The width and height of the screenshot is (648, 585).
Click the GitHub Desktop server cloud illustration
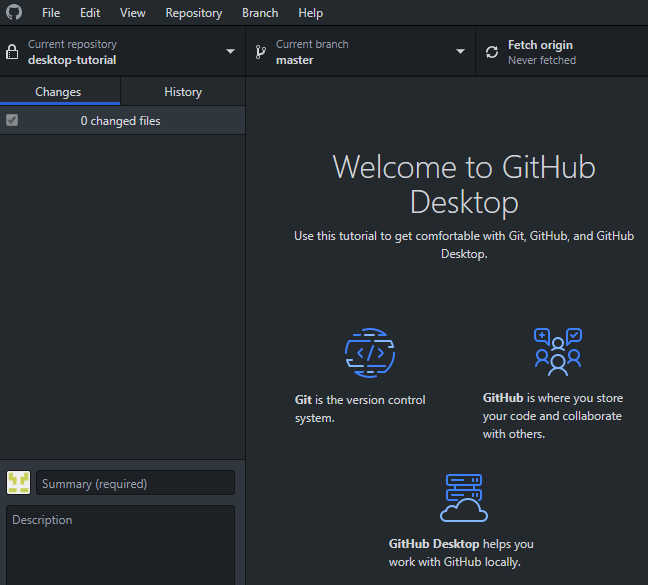pyautogui.click(x=464, y=498)
